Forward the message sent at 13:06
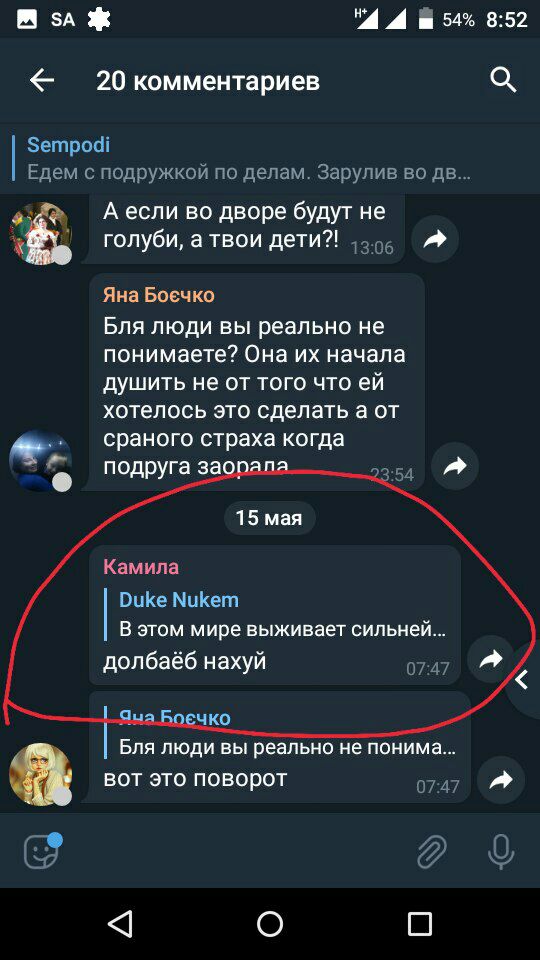Viewport: 540px width, 960px height. [434, 239]
